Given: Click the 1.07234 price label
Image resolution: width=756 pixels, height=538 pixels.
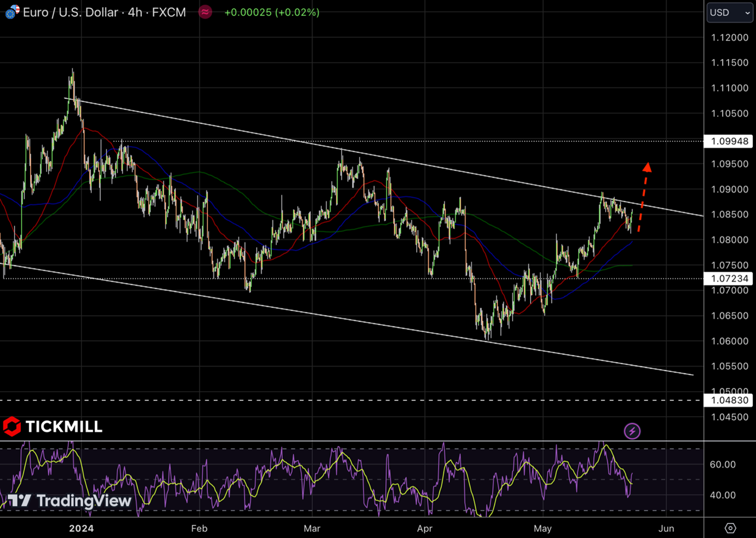Looking at the screenshot, I should coord(729,278).
